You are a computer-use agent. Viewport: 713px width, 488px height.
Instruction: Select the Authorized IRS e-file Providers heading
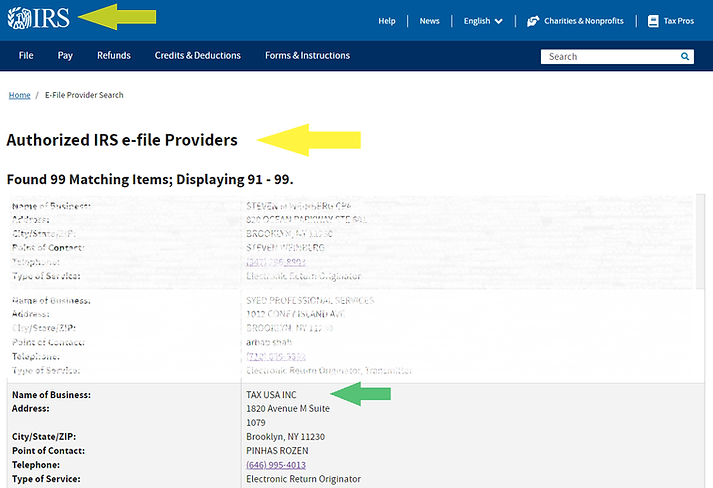click(x=122, y=140)
